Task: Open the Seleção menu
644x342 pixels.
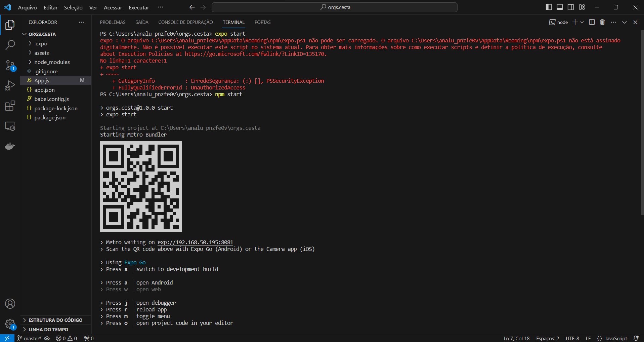Action: tap(73, 7)
